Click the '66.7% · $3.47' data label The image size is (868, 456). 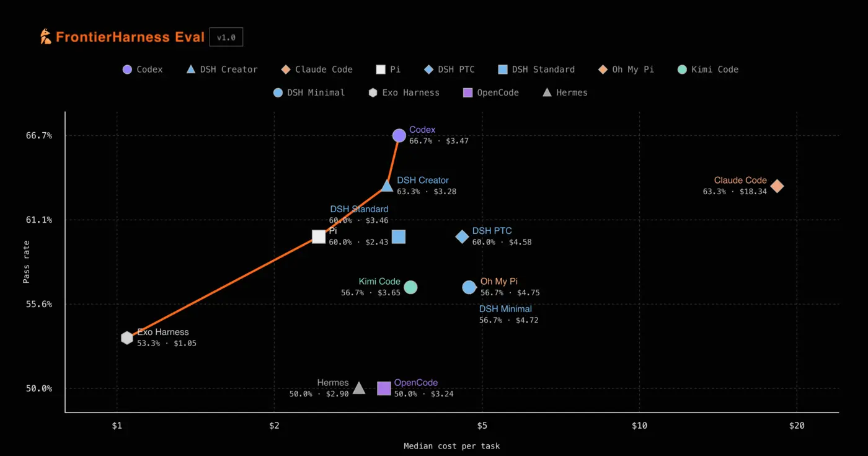439,141
